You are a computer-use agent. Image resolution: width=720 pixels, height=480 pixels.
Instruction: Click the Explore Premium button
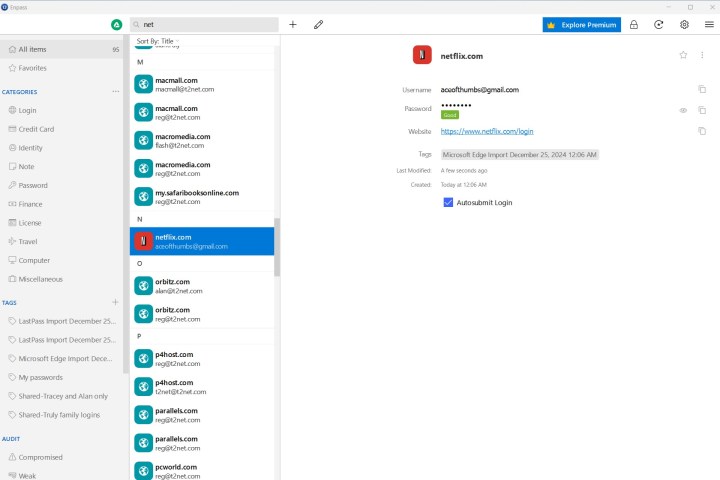pos(581,24)
